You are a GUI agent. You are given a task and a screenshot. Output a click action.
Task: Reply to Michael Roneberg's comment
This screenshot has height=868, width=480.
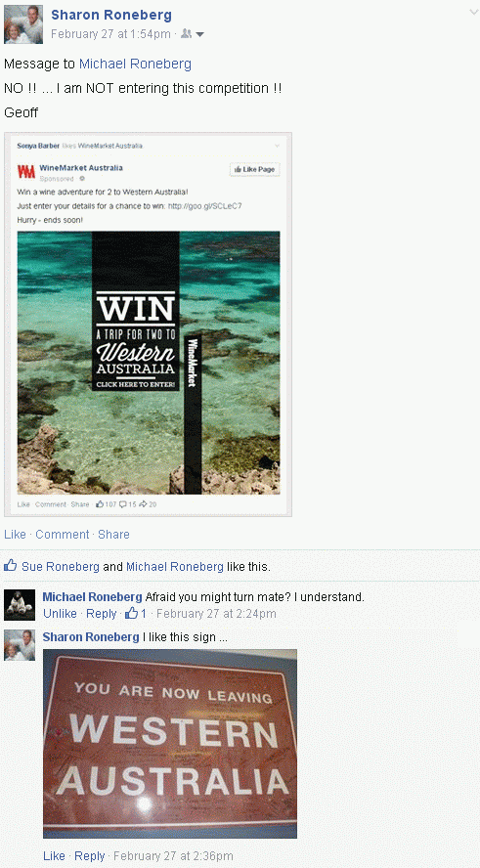tap(102, 613)
